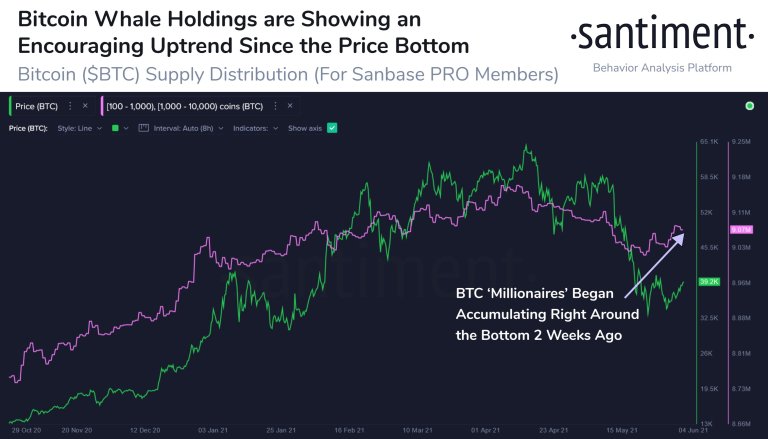Expand the Style: Line dropdown

point(80,128)
